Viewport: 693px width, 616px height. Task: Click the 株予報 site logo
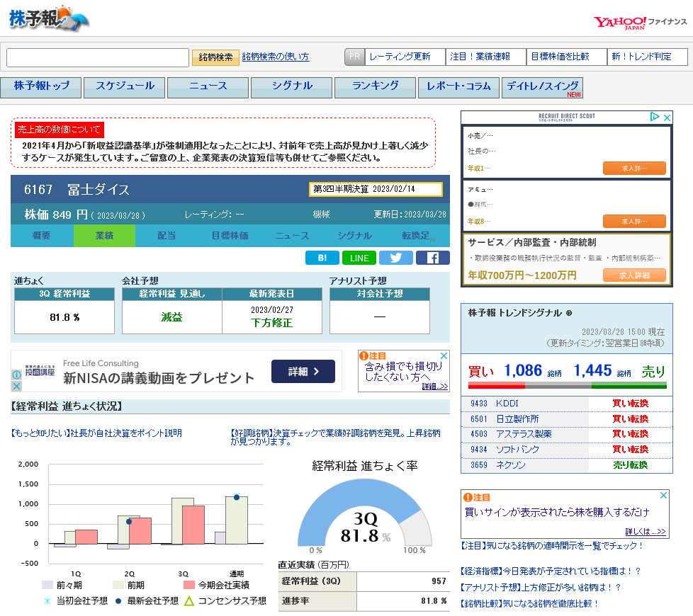(x=46, y=19)
